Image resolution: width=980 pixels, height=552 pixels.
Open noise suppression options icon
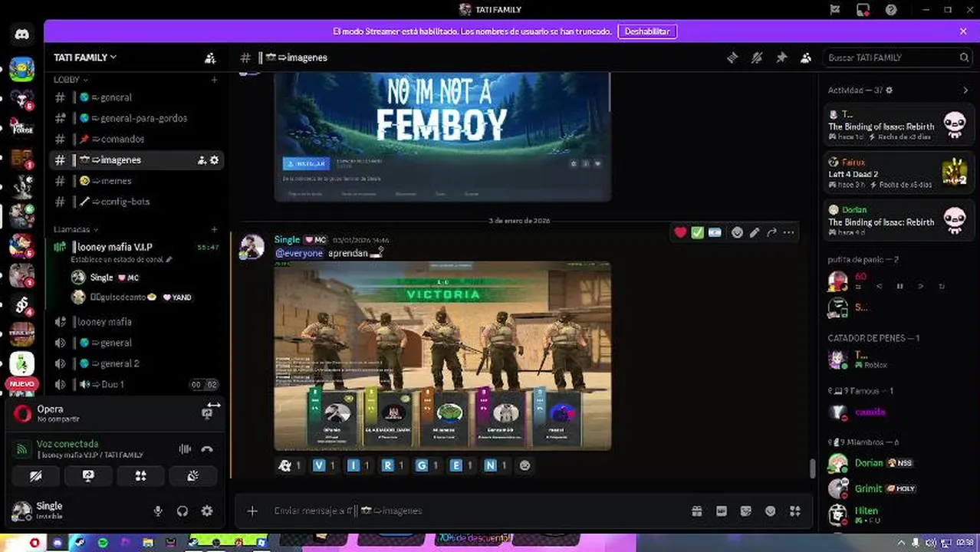click(185, 449)
